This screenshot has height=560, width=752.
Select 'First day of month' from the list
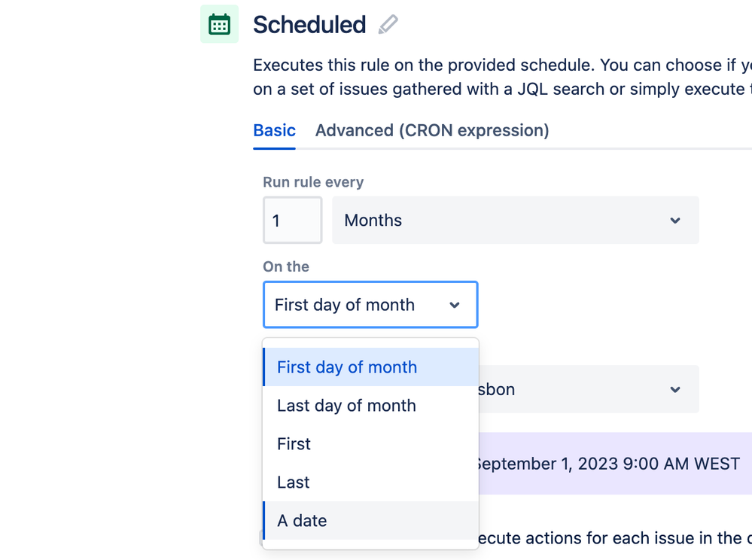347,367
